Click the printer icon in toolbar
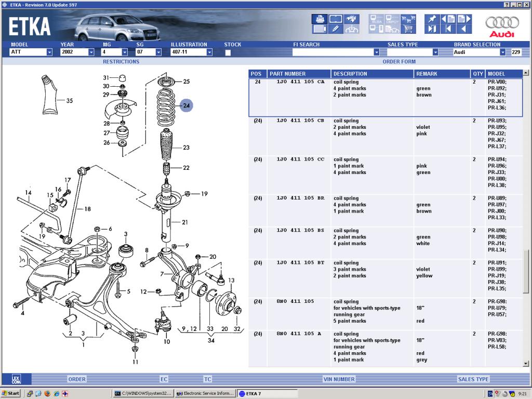The width and height of the screenshot is (532, 399). [x=320, y=19]
